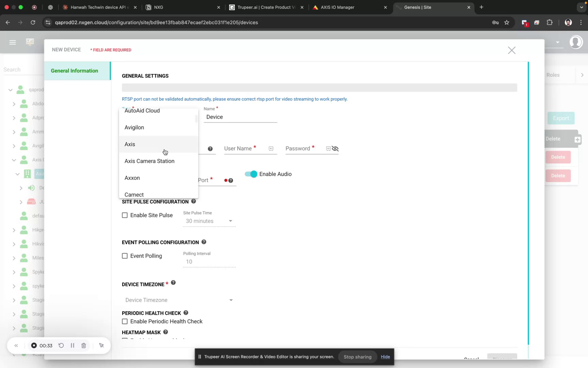Image resolution: width=588 pixels, height=368 pixels.
Task: Click the help icon next to Event Polling Configuration
Action: [204, 242]
